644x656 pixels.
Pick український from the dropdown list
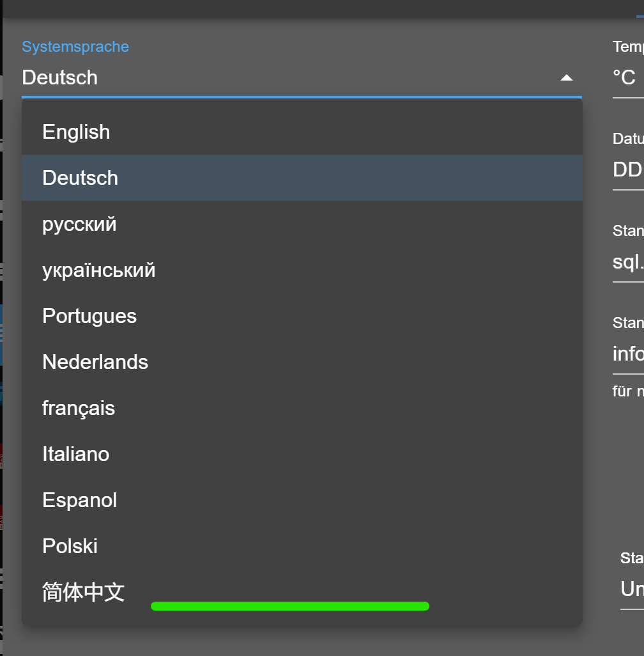99,270
